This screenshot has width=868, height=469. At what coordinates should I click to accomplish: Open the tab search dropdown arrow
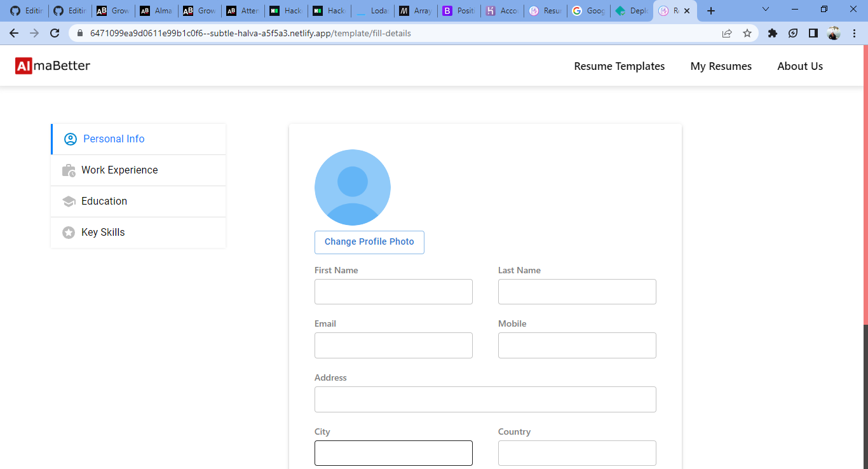[765, 10]
